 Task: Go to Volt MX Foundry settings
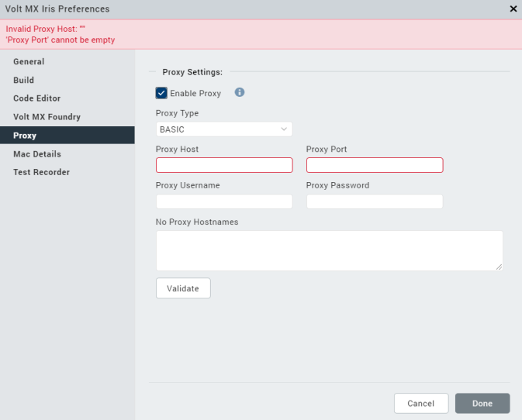(47, 117)
